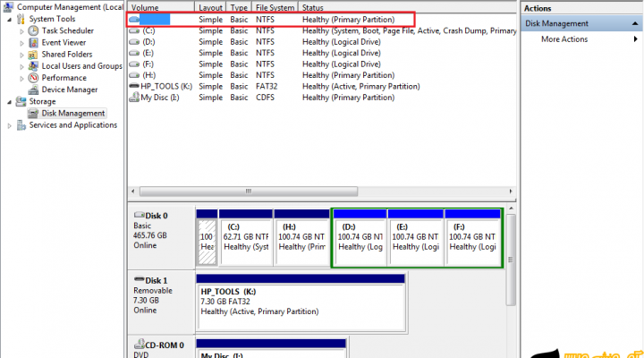Image resolution: width=644 pixels, height=358 pixels.
Task: Click More Actions in Actions pane
Action: pos(564,39)
